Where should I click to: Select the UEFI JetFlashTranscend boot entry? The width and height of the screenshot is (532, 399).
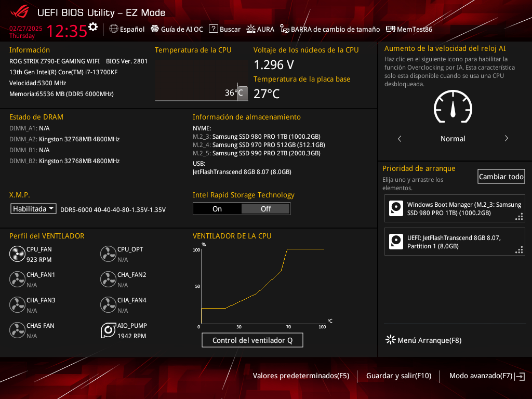point(455,242)
